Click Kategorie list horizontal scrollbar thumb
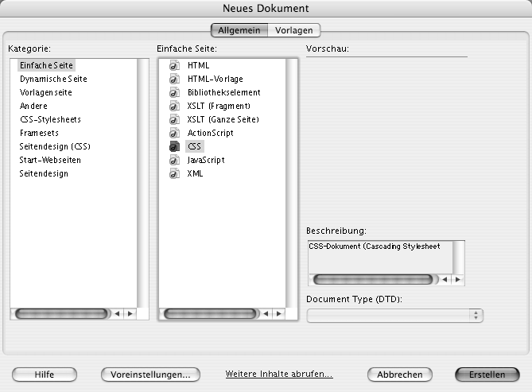The width and height of the screenshot is (532, 392). point(61,314)
